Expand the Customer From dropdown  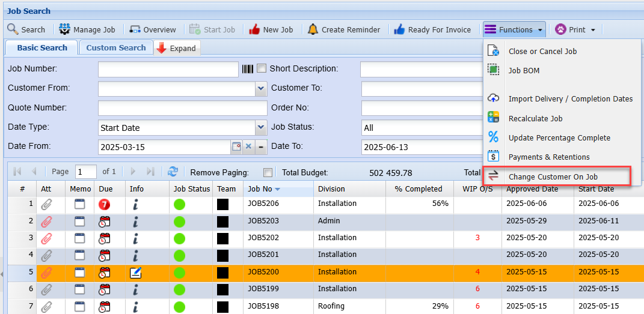[x=261, y=89]
